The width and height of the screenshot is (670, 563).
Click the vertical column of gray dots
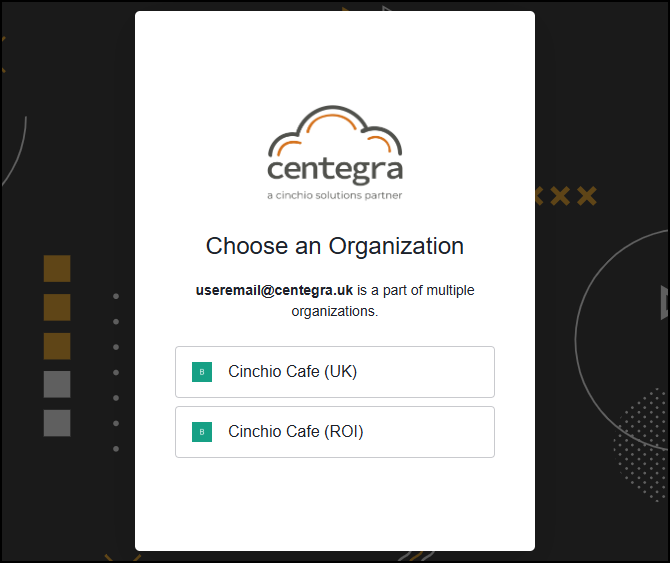116,372
